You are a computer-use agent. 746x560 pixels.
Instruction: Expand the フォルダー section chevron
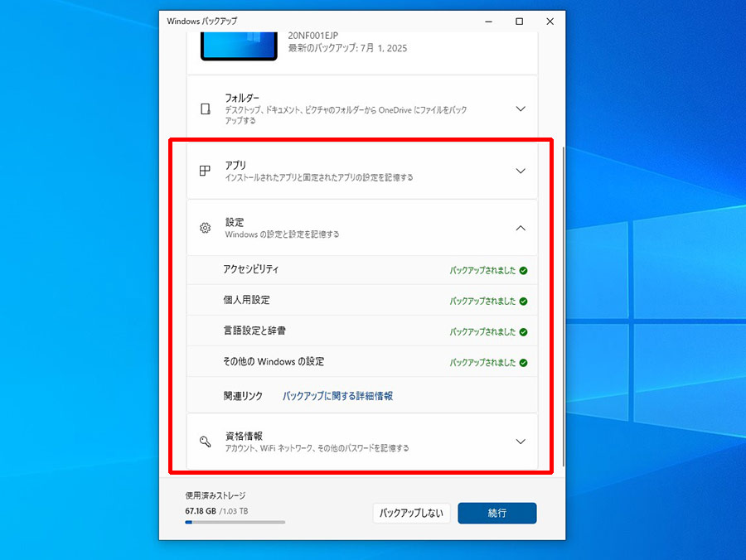[521, 109]
